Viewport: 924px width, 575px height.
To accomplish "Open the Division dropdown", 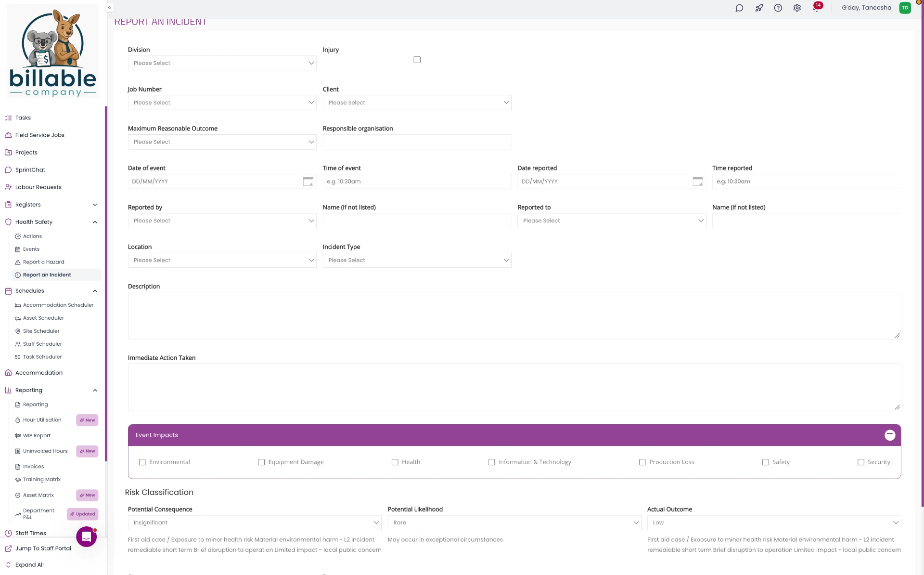I will 222,63.
